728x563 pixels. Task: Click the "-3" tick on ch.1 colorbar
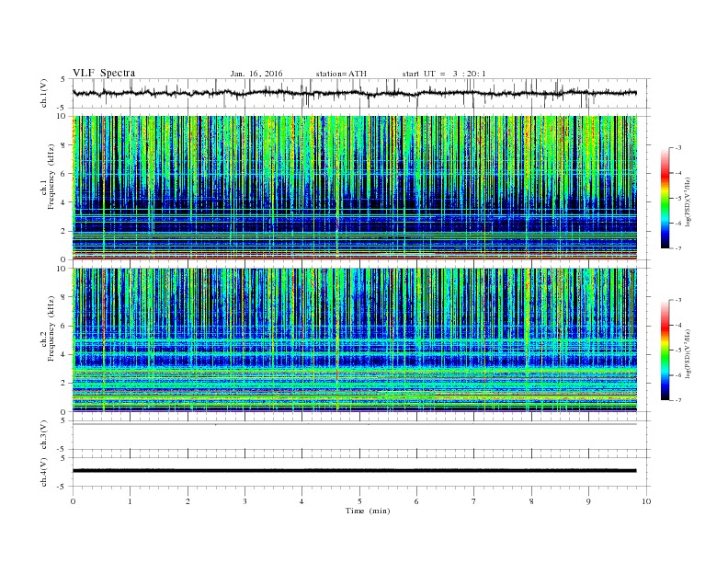[x=678, y=148]
